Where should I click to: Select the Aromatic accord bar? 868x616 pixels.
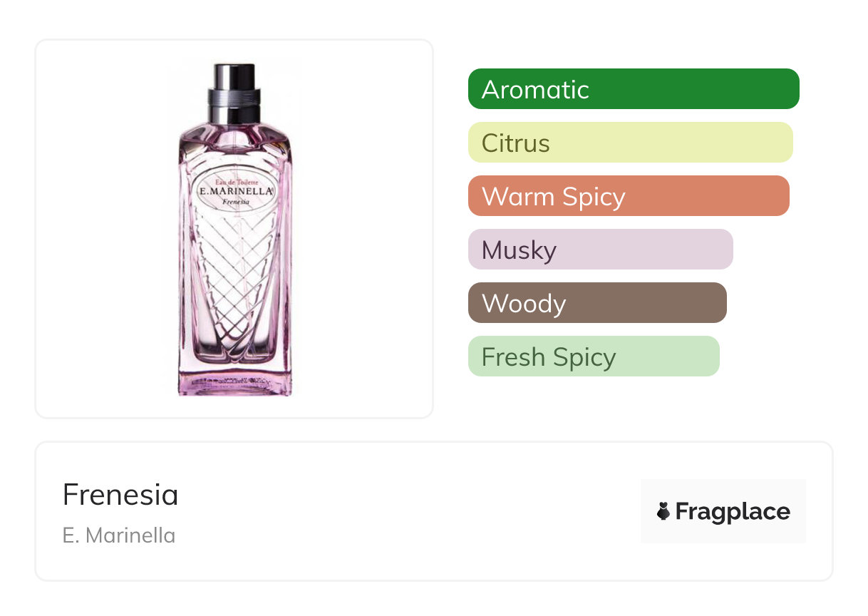633,89
